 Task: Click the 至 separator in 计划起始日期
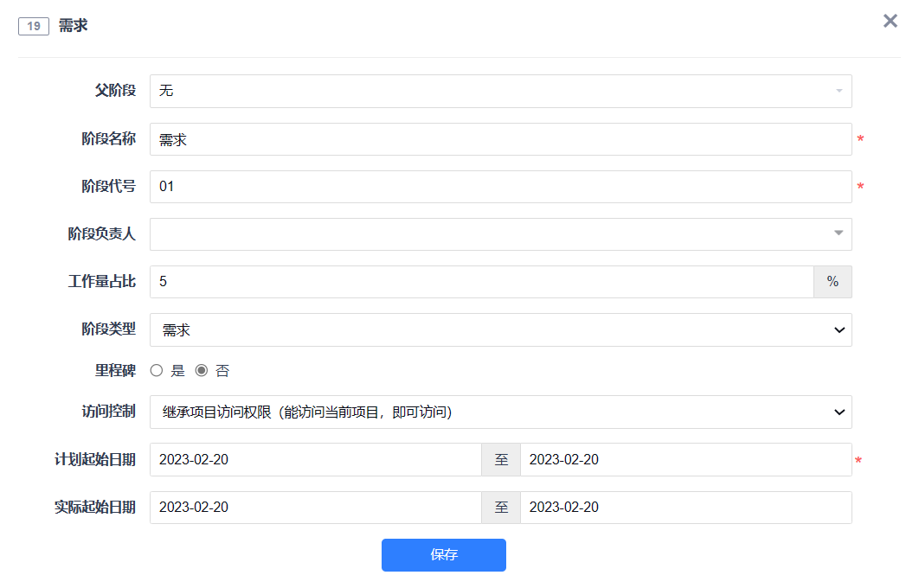pos(501,460)
